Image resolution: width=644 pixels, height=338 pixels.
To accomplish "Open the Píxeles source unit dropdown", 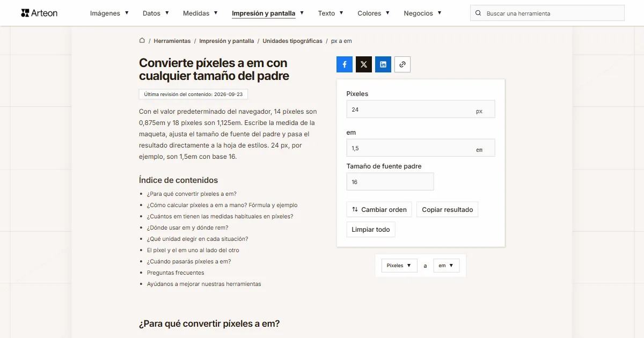I will pyautogui.click(x=399, y=266).
